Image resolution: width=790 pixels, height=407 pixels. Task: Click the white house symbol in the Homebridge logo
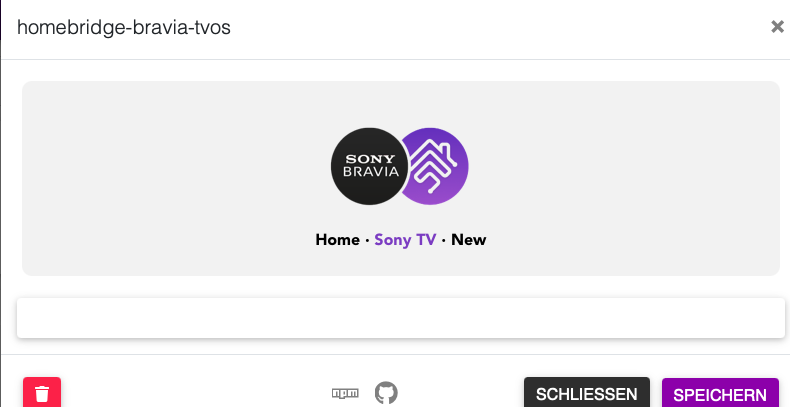434,166
